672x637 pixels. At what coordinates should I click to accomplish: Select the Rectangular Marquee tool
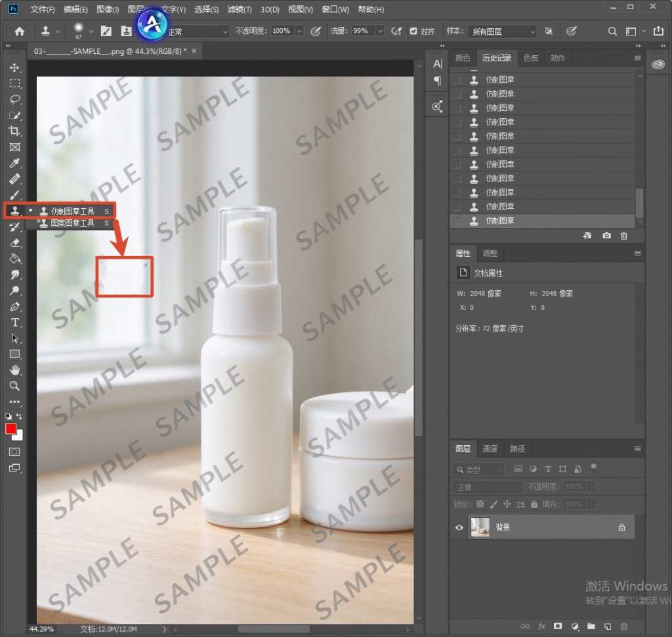[x=14, y=83]
